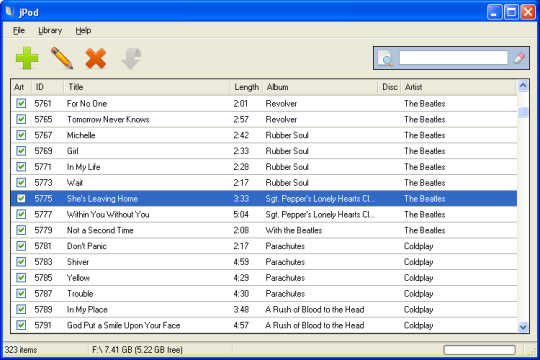
Task: Click the orange X Delete icon
Action: click(96, 58)
